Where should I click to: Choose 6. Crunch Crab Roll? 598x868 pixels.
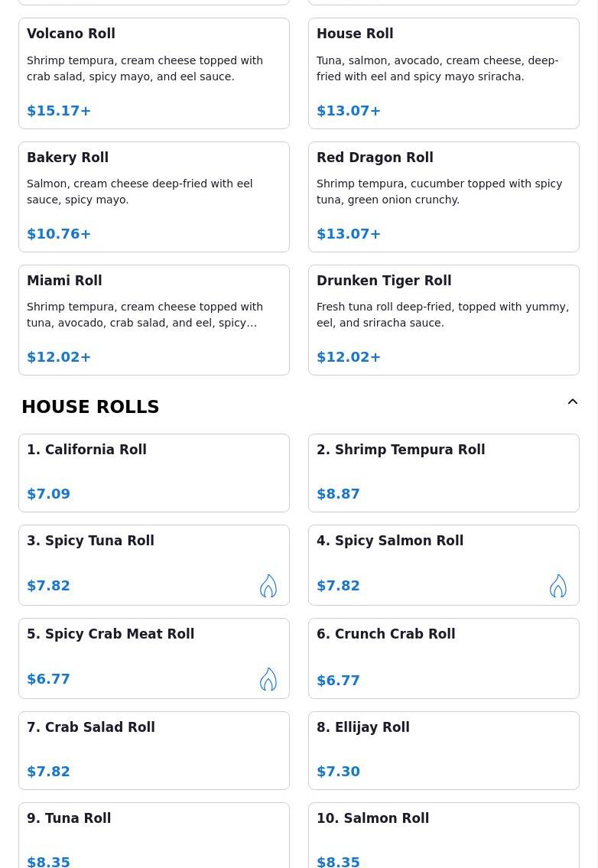(x=444, y=658)
